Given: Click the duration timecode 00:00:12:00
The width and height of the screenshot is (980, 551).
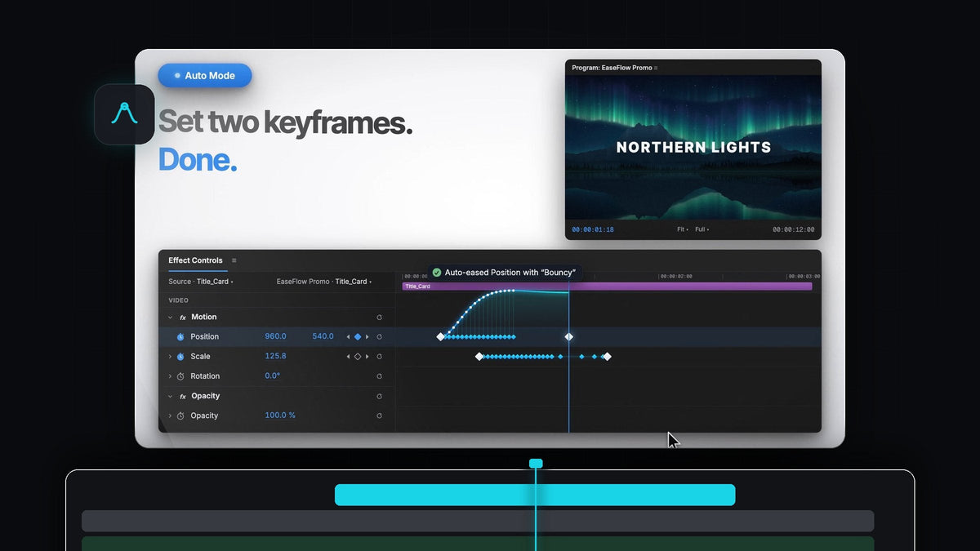Looking at the screenshot, I should click(x=794, y=229).
